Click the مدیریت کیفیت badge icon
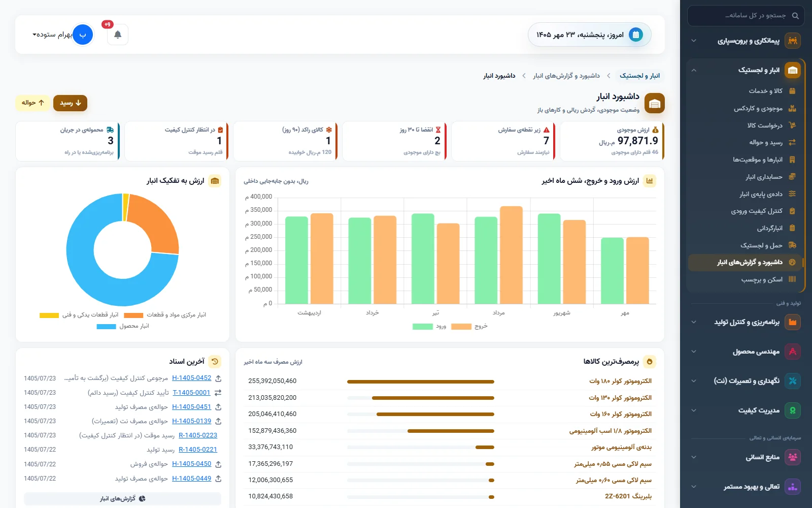 point(793,410)
